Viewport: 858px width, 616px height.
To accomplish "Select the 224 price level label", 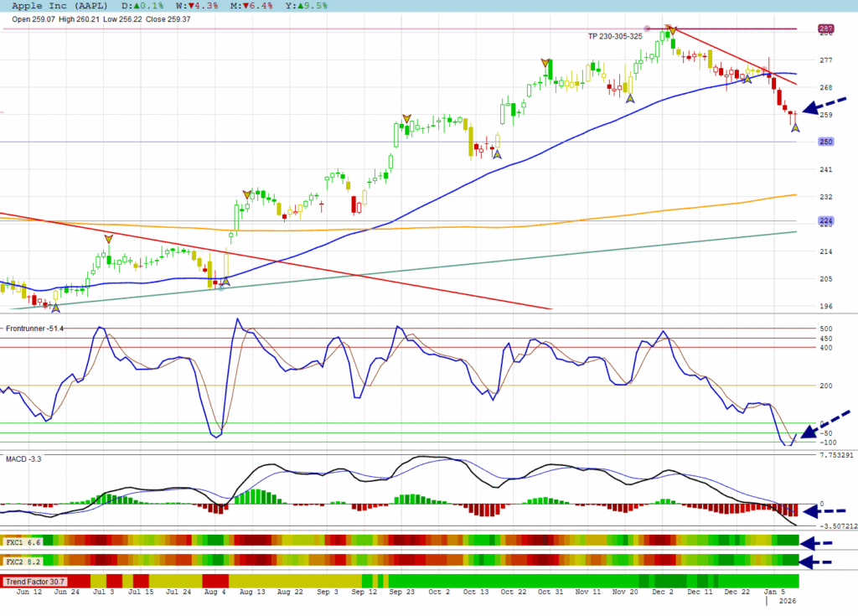I will pyautogui.click(x=825, y=222).
